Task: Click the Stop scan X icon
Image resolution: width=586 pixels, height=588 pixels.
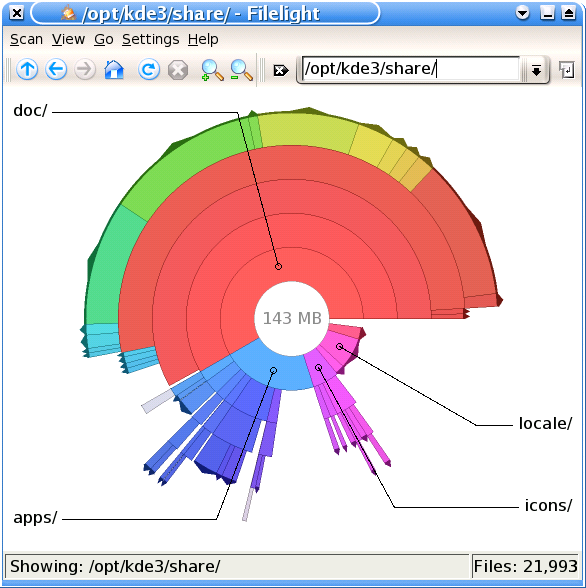Action: (178, 70)
